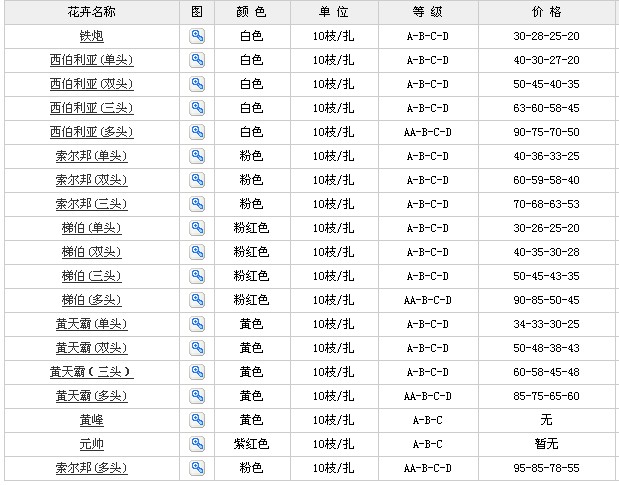Click the 颜色 column header

pos(252,12)
